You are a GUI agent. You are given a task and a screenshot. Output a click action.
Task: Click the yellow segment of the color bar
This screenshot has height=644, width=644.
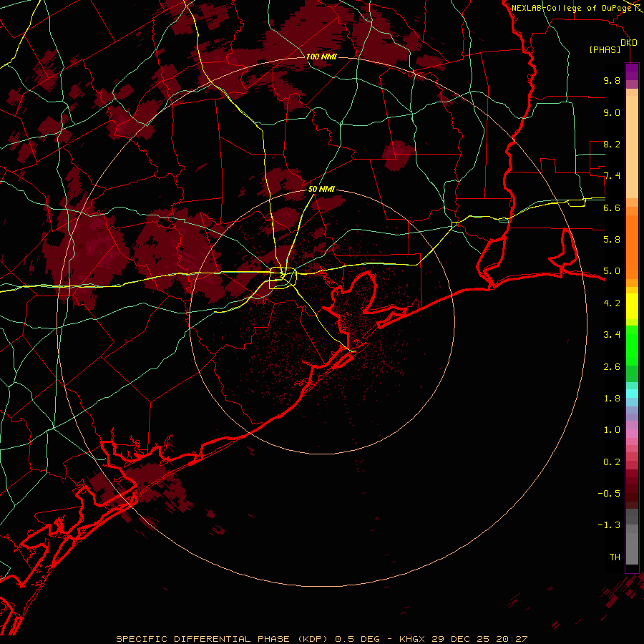coord(632,306)
